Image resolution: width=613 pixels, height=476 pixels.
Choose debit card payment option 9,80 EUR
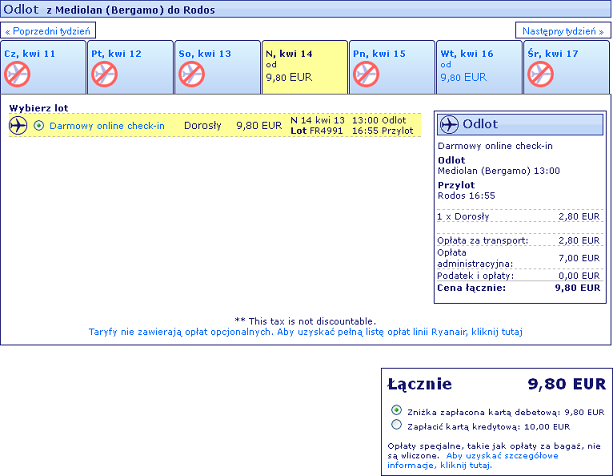coord(396,410)
